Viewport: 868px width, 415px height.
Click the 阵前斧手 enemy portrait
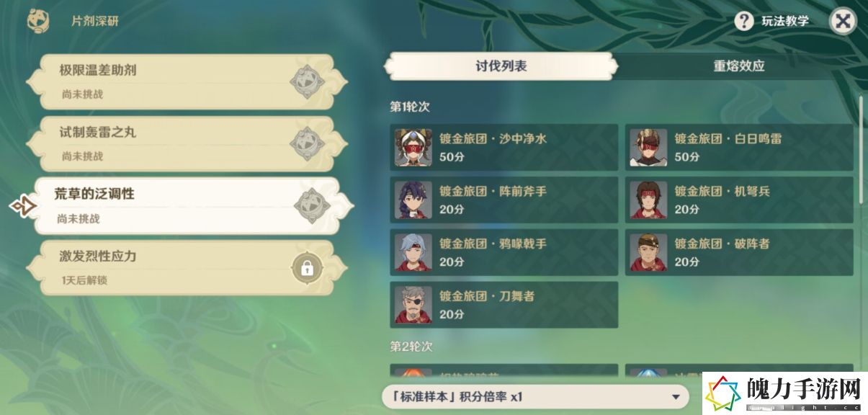(x=413, y=200)
